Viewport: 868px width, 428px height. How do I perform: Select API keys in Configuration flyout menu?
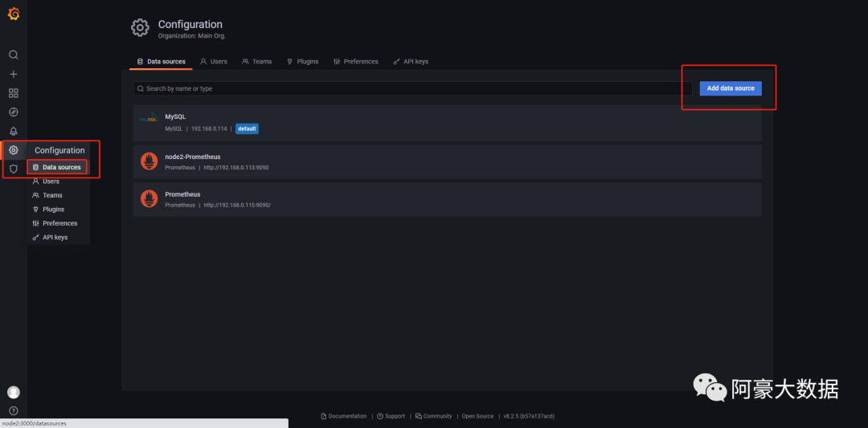[x=51, y=237]
